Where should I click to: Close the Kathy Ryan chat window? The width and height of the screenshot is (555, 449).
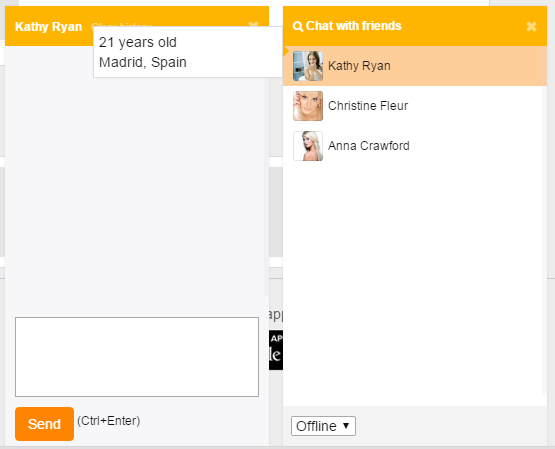tap(253, 24)
